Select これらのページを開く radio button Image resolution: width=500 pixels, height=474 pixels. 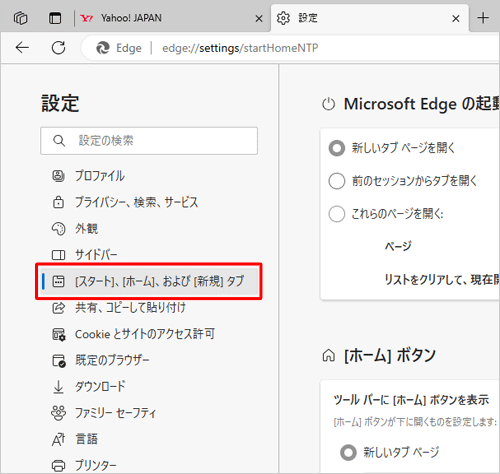337,214
